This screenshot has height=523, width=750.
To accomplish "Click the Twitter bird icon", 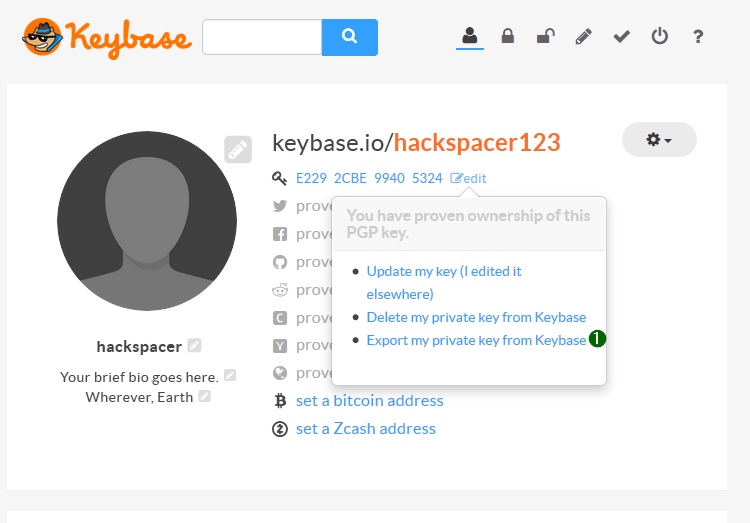I will pyautogui.click(x=280, y=206).
